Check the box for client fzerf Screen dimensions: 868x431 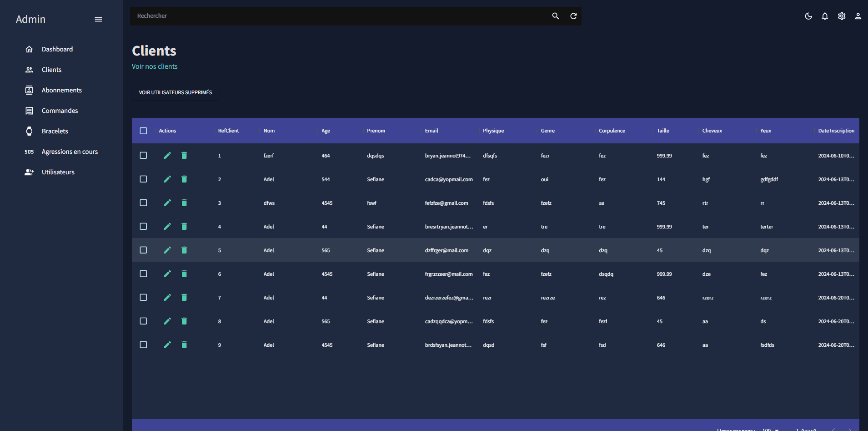[x=143, y=155]
